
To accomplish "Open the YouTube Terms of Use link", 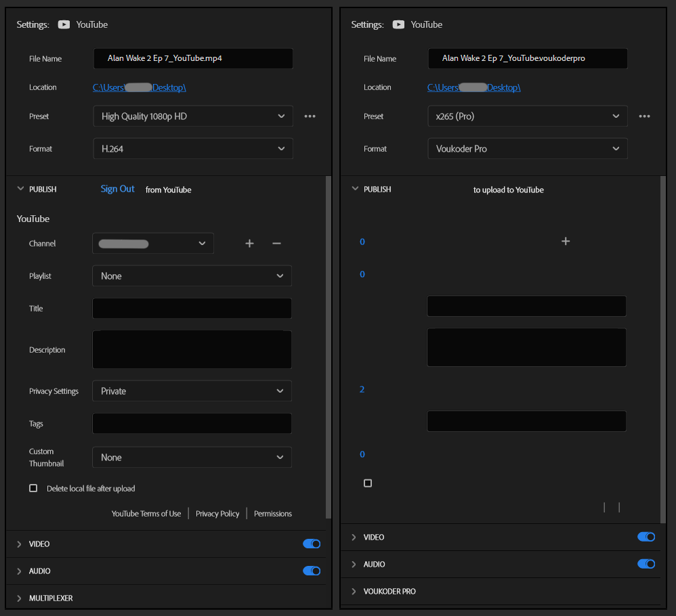I will coord(146,514).
